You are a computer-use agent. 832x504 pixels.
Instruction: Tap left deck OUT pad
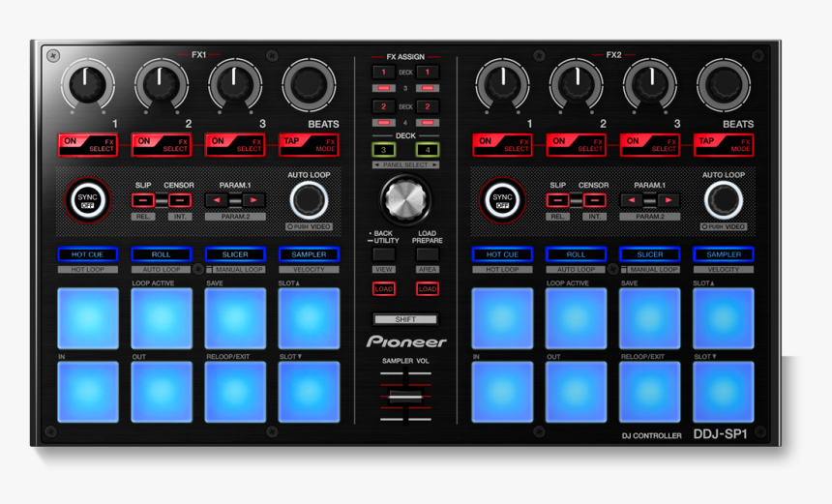tap(162, 392)
